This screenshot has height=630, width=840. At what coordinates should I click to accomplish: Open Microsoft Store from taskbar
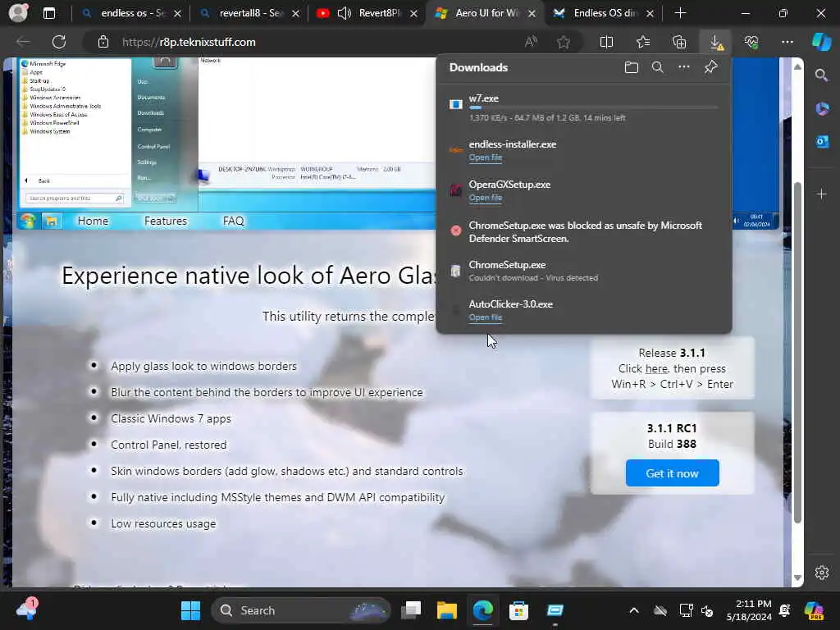(518, 610)
